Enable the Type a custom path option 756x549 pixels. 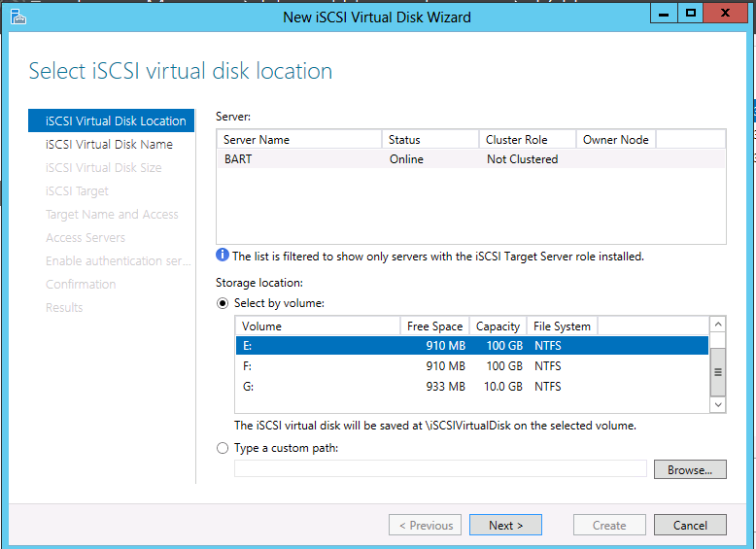tap(223, 448)
